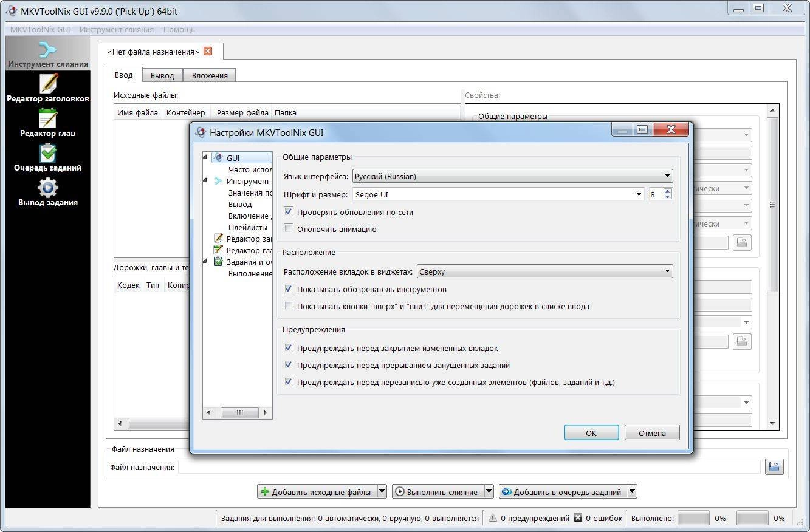This screenshot has height=532, width=810.
Task: Open Очередь заданий in the sidebar
Action: point(47,157)
